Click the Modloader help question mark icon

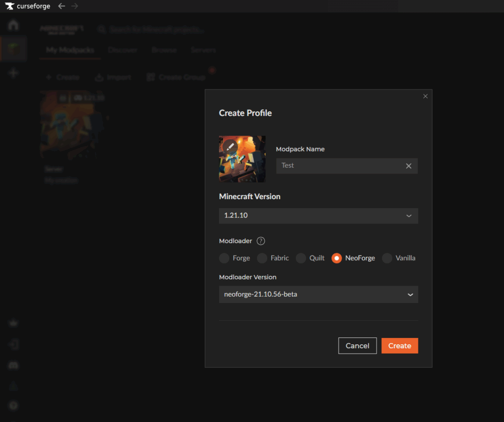(261, 241)
